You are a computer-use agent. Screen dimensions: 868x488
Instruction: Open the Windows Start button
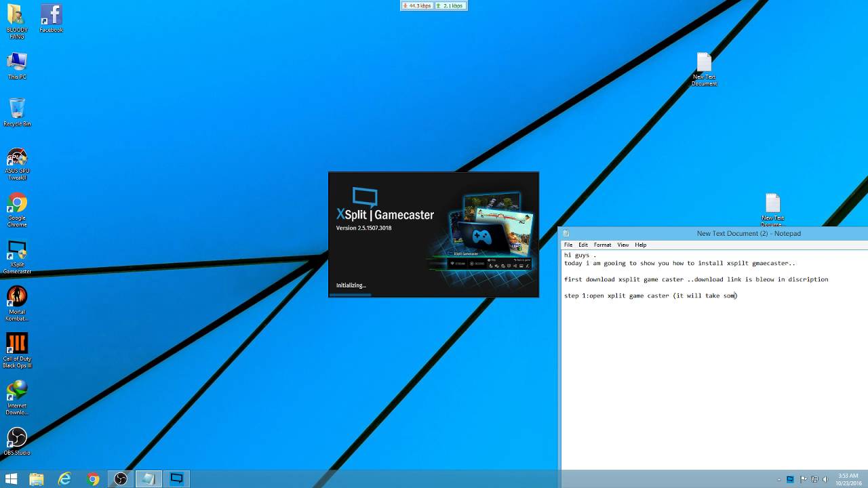(11, 479)
